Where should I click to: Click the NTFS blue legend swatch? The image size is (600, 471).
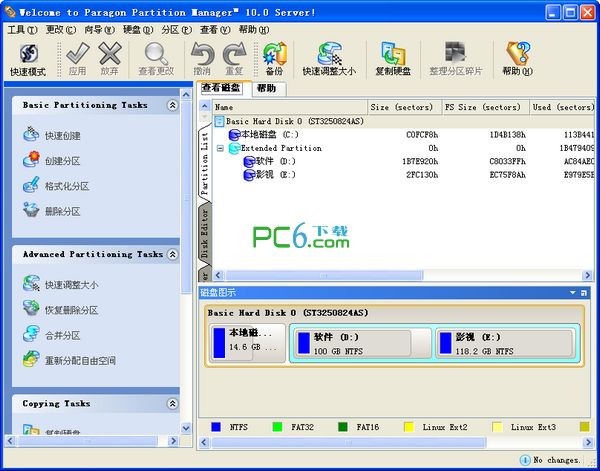pyautogui.click(x=213, y=427)
